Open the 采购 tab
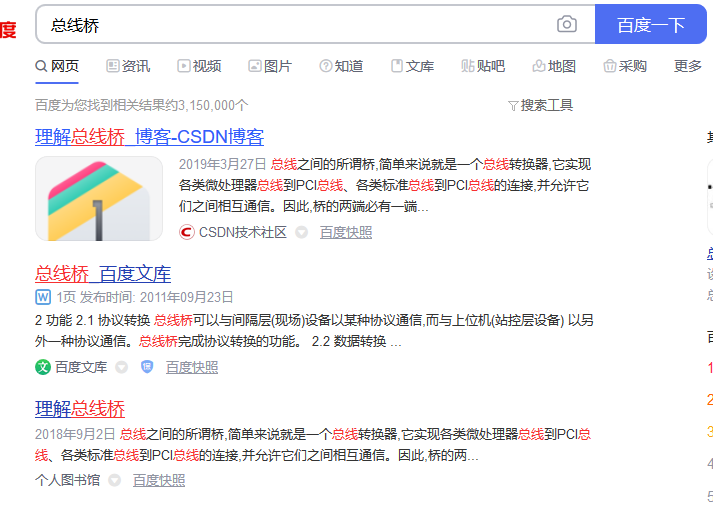713x509 pixels. pos(625,66)
